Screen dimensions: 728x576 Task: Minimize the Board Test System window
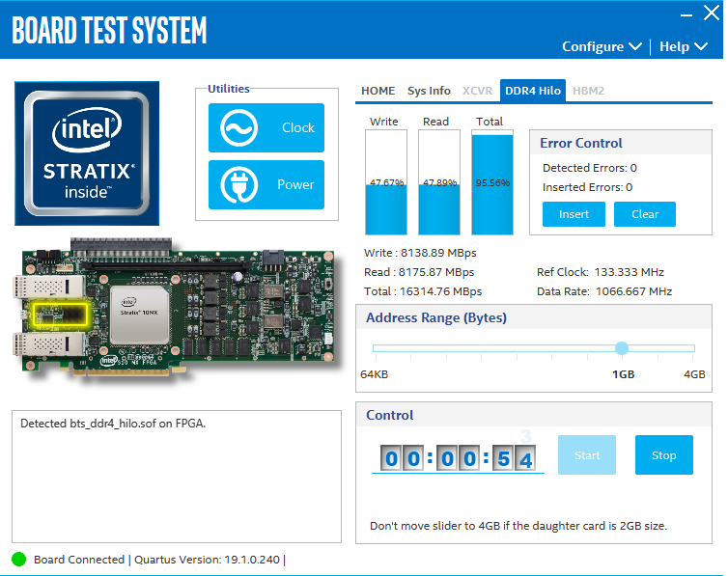pyautogui.click(x=686, y=14)
